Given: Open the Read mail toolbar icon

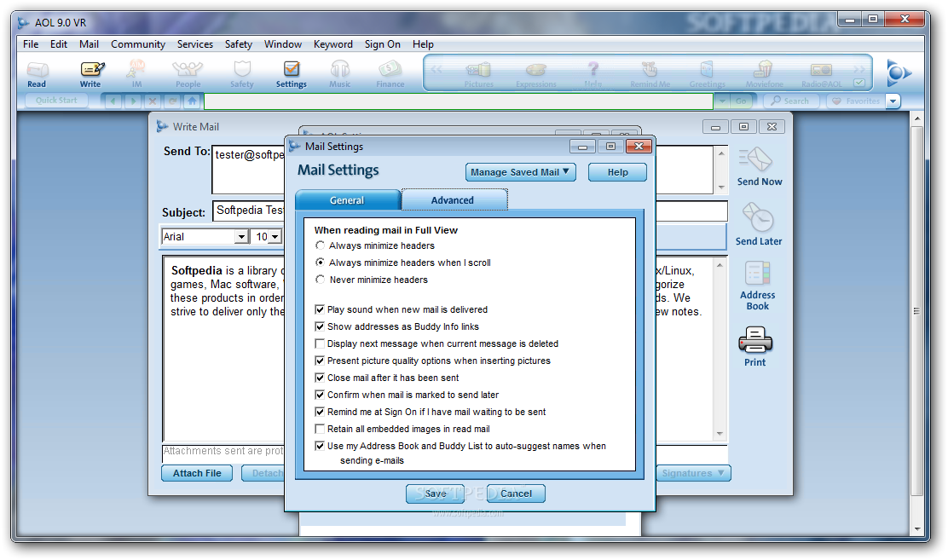Looking at the screenshot, I should click(x=37, y=74).
